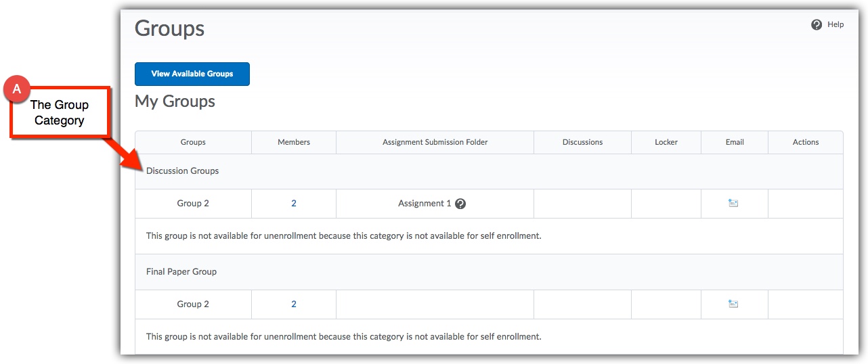Click the View Available Groups button
868x364 pixels.
(x=192, y=74)
